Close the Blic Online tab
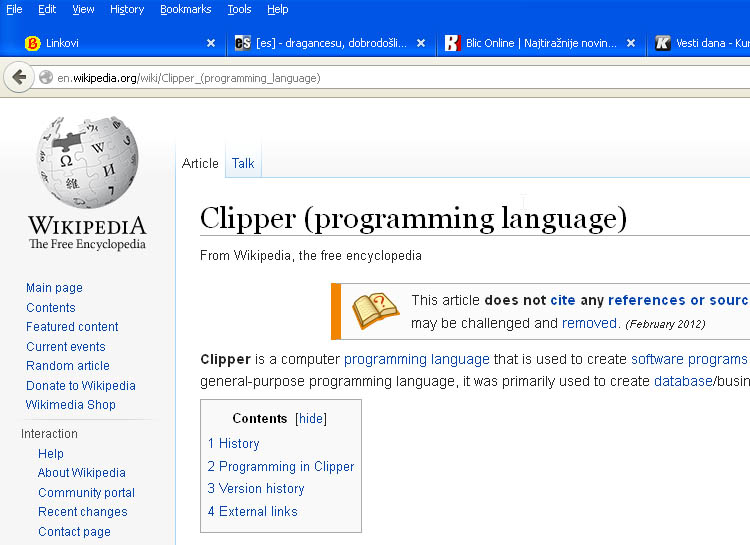The height and width of the screenshot is (545, 750). pos(631,43)
